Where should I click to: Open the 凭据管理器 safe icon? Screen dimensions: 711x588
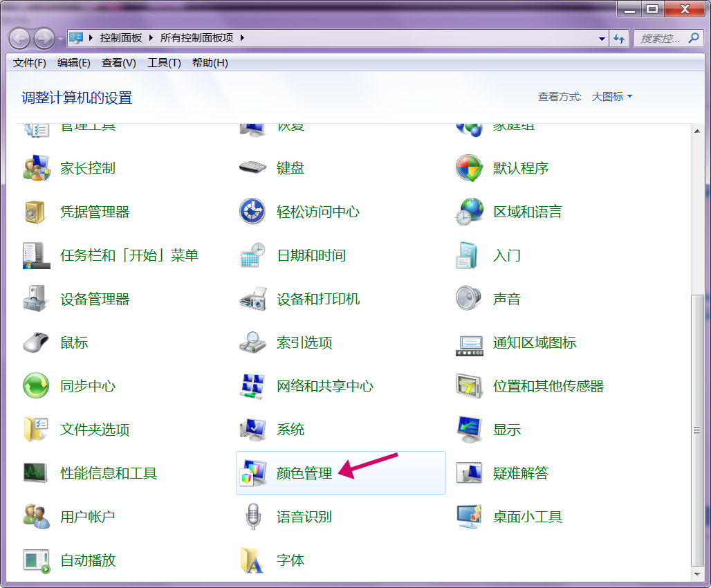35,212
